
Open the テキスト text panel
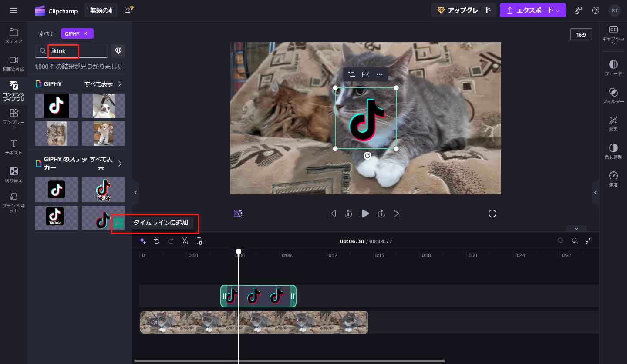tap(13, 147)
